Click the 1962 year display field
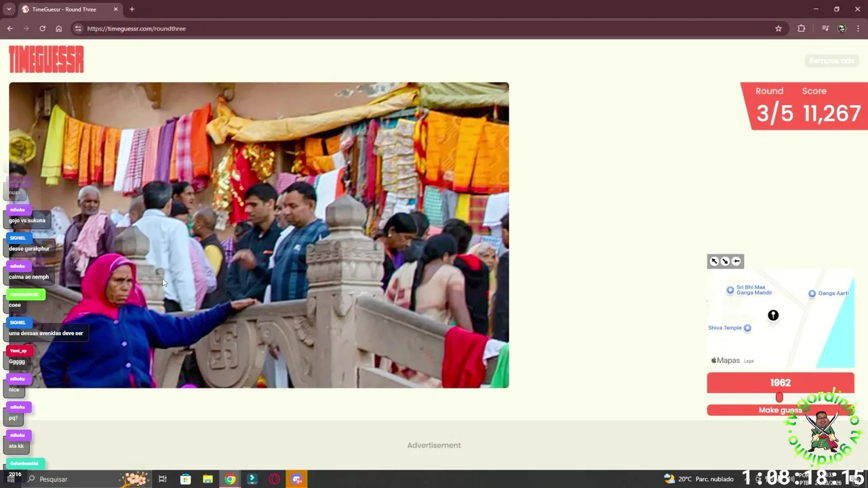Image resolution: width=868 pixels, height=488 pixels. pos(781,382)
